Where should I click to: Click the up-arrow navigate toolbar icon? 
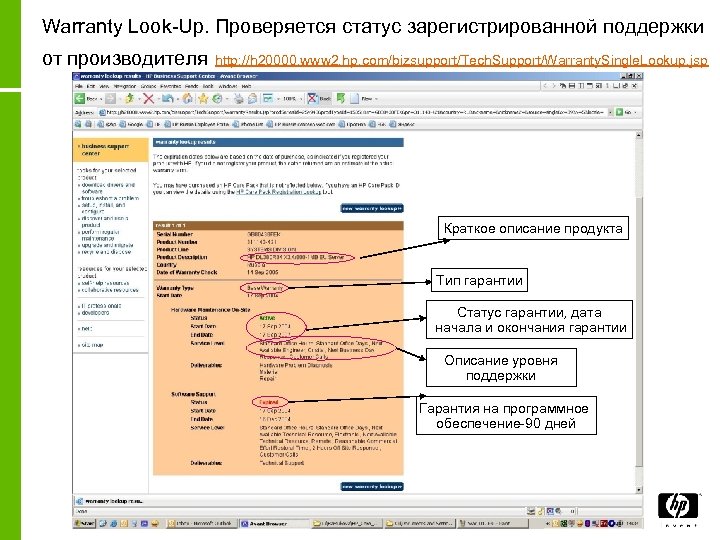coord(129,98)
